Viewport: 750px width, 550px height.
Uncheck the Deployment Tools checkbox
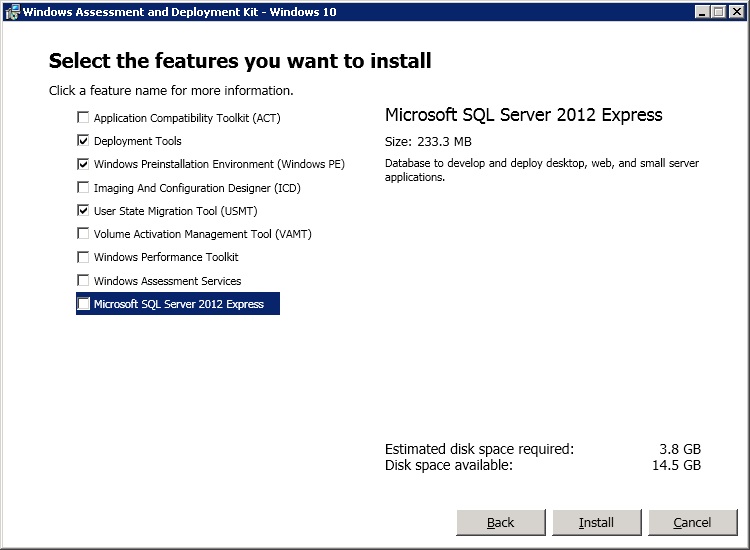(84, 141)
